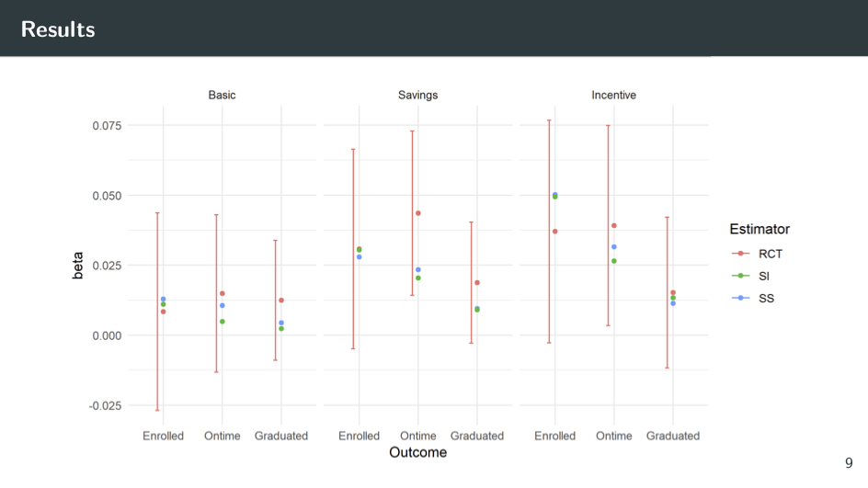Click the beta y-axis label

(x=79, y=266)
